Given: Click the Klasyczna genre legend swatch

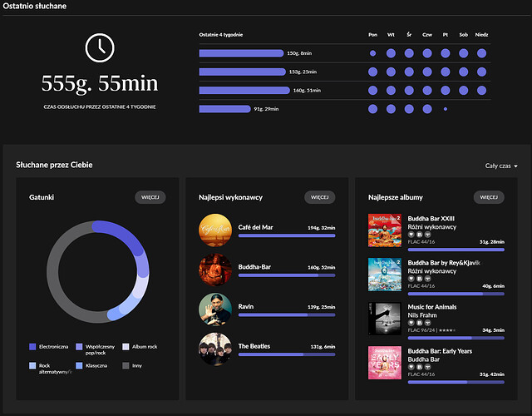Looking at the screenshot, I should (x=80, y=365).
